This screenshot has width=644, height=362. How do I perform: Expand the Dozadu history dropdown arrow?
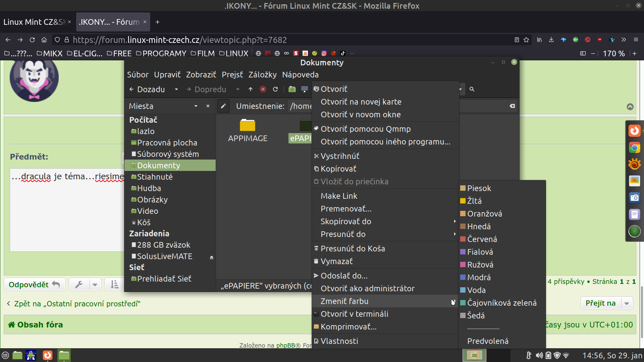(176, 89)
